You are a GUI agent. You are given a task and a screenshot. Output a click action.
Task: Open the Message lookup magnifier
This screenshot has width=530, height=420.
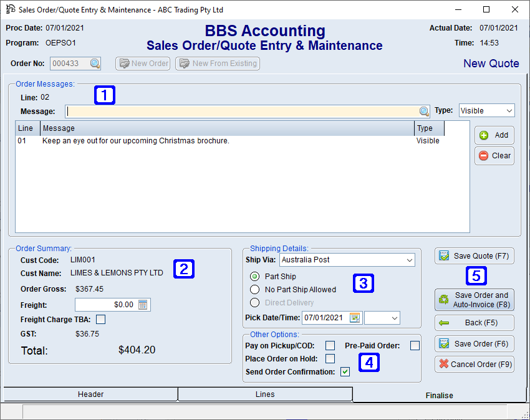(425, 110)
